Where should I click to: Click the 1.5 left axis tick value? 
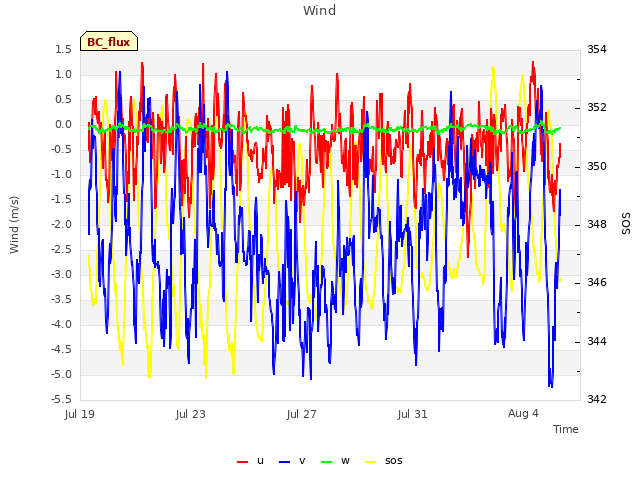pos(64,49)
